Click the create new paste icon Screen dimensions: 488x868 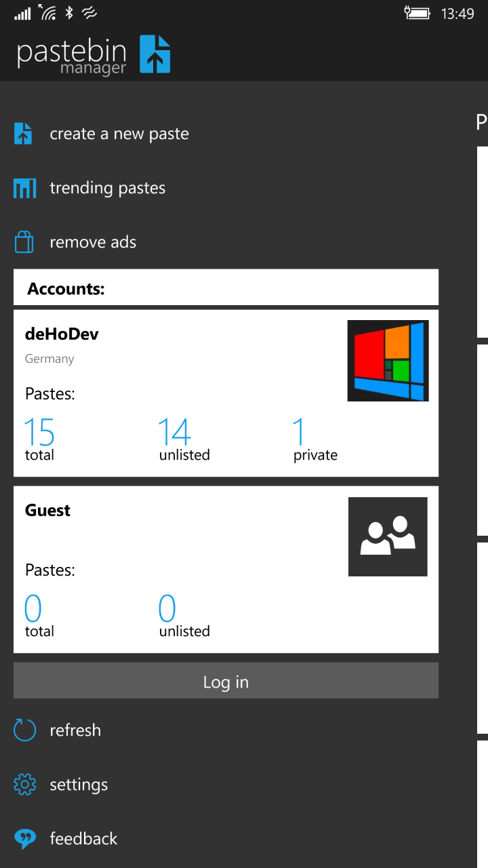click(x=24, y=134)
